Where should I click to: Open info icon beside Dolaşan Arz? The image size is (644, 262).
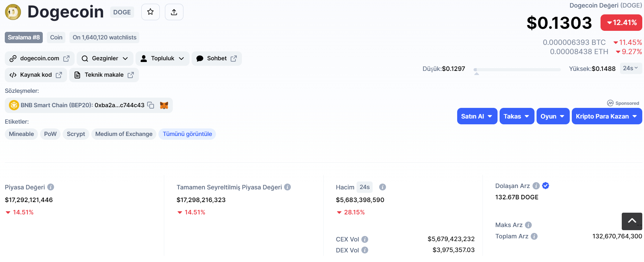536,186
